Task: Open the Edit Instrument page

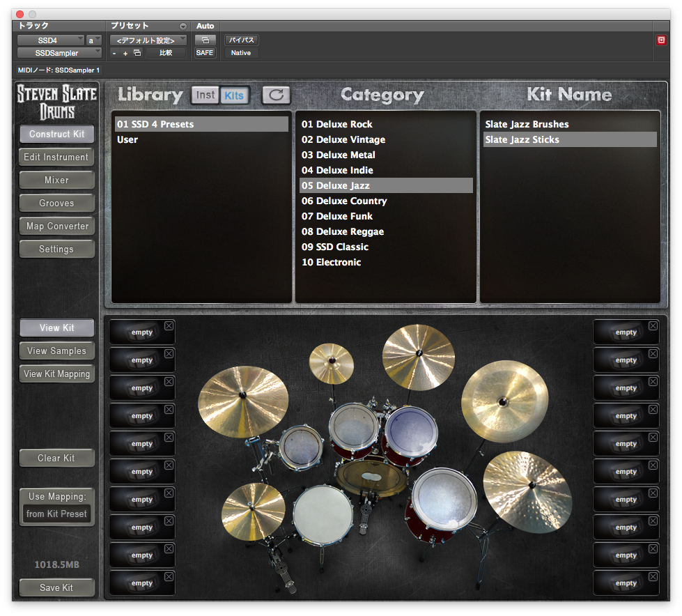Action: 56,157
